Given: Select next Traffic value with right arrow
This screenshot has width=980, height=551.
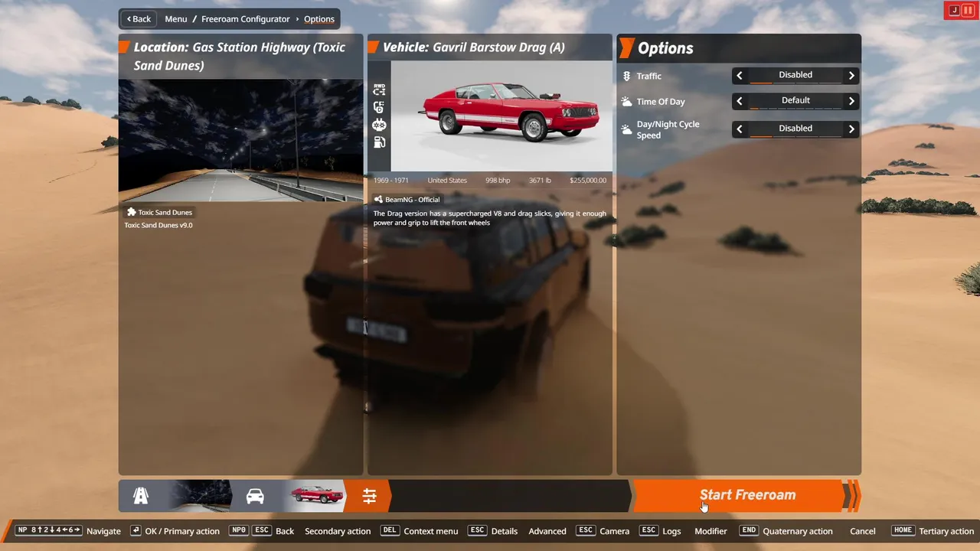Looking at the screenshot, I should click(x=851, y=76).
